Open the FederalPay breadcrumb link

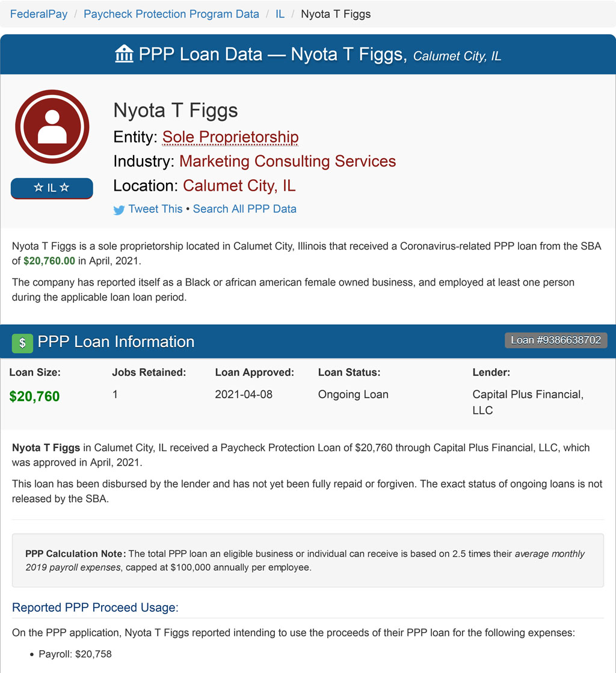38,14
